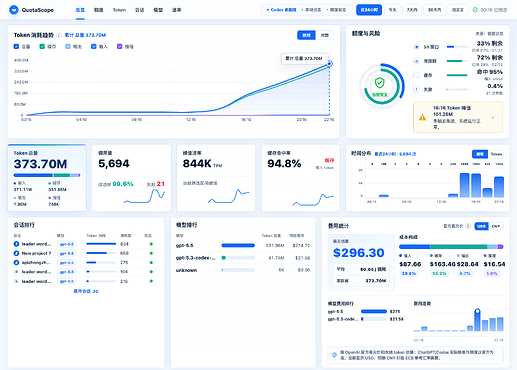Select the 近24小时 time range button
The height and width of the screenshot is (370, 517).
click(x=369, y=10)
